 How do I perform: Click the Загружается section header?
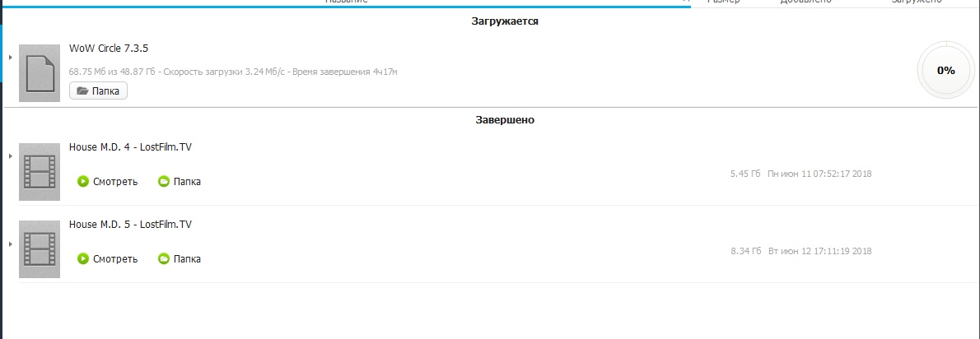(505, 21)
